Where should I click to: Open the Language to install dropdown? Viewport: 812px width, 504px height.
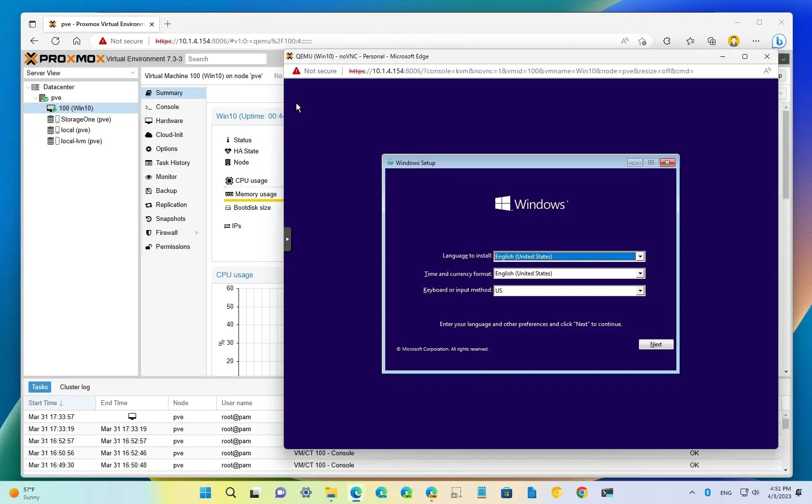[640, 256]
